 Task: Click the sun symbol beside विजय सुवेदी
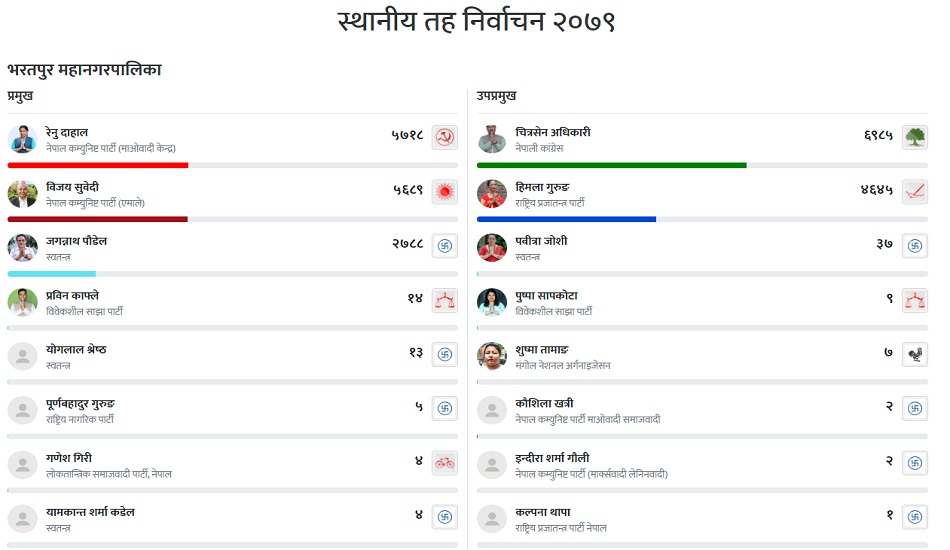(444, 192)
